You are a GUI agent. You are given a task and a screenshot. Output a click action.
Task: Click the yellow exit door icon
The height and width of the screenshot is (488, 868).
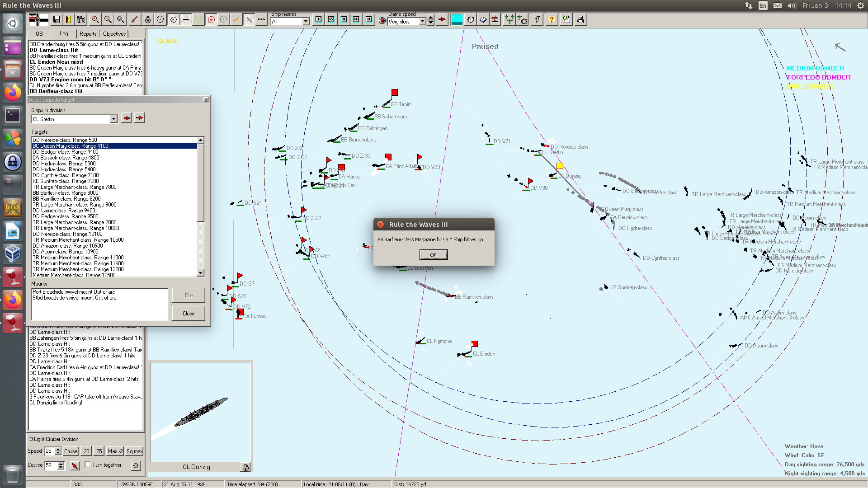coord(69,19)
